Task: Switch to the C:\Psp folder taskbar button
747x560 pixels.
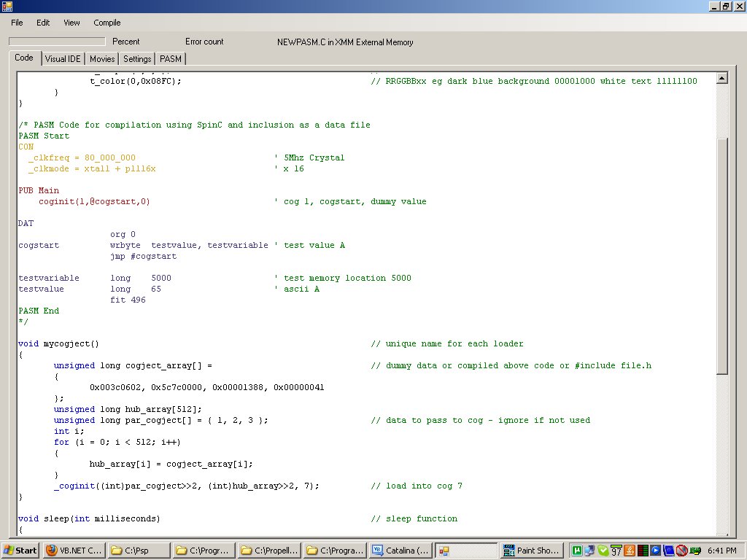Action: point(139,551)
